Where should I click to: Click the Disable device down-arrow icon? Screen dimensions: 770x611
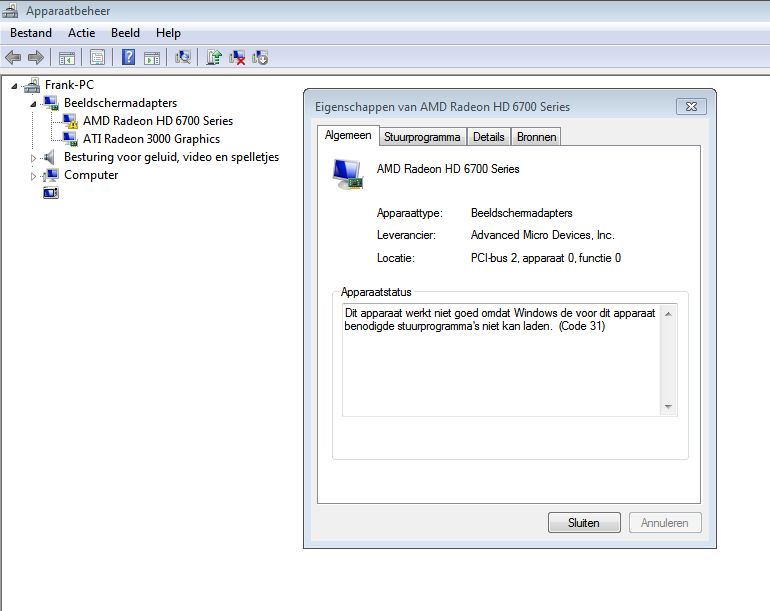tap(260, 57)
